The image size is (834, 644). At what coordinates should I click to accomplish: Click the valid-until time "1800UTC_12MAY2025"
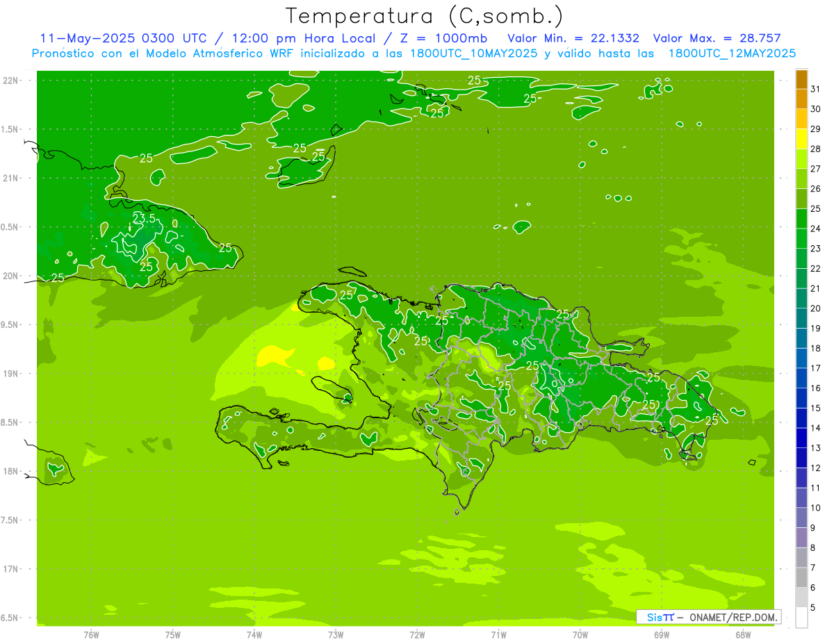(732, 53)
